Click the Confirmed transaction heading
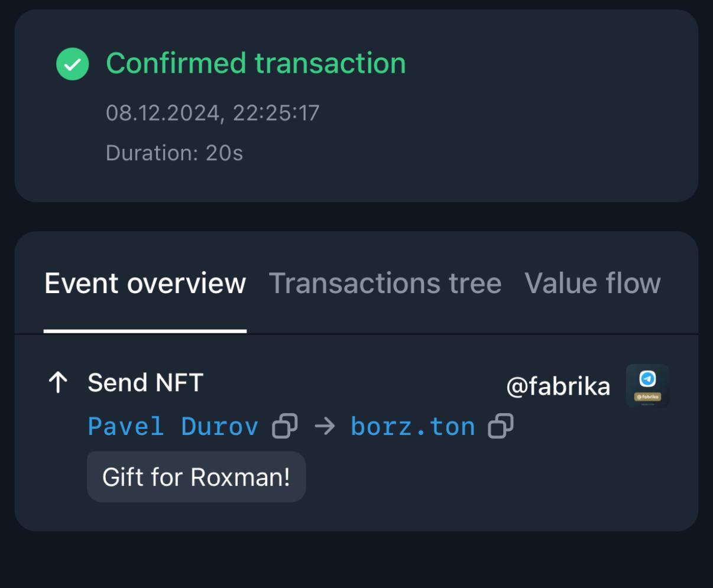Screen dimensions: 713x588 (256, 63)
